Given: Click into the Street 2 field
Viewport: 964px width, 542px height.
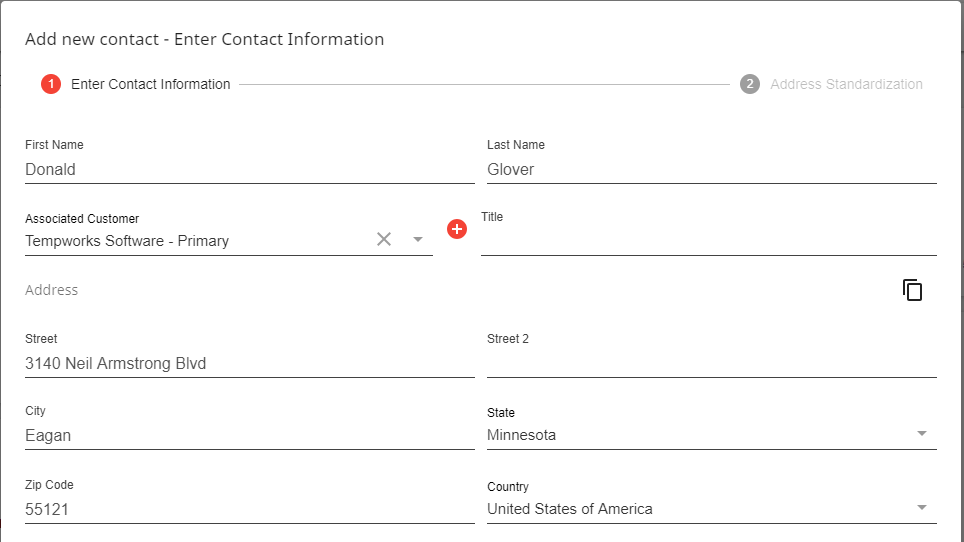Looking at the screenshot, I should (711, 363).
